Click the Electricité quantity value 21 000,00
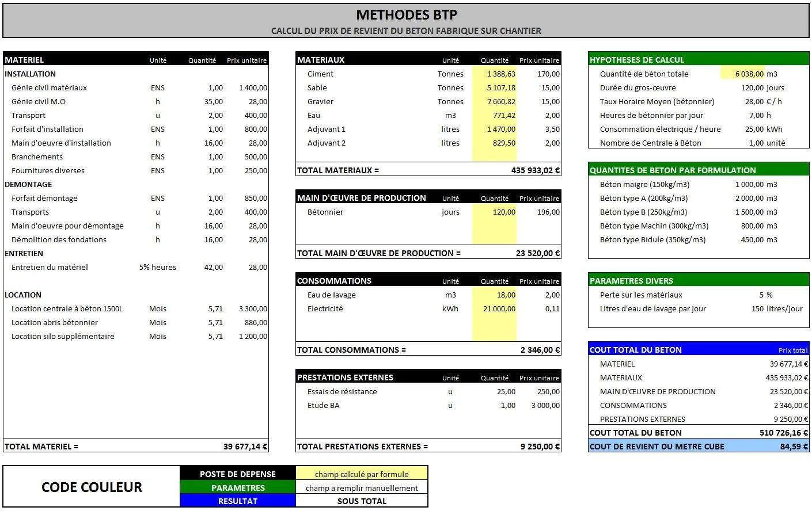Viewport: 812px width, 511px height. click(495, 308)
